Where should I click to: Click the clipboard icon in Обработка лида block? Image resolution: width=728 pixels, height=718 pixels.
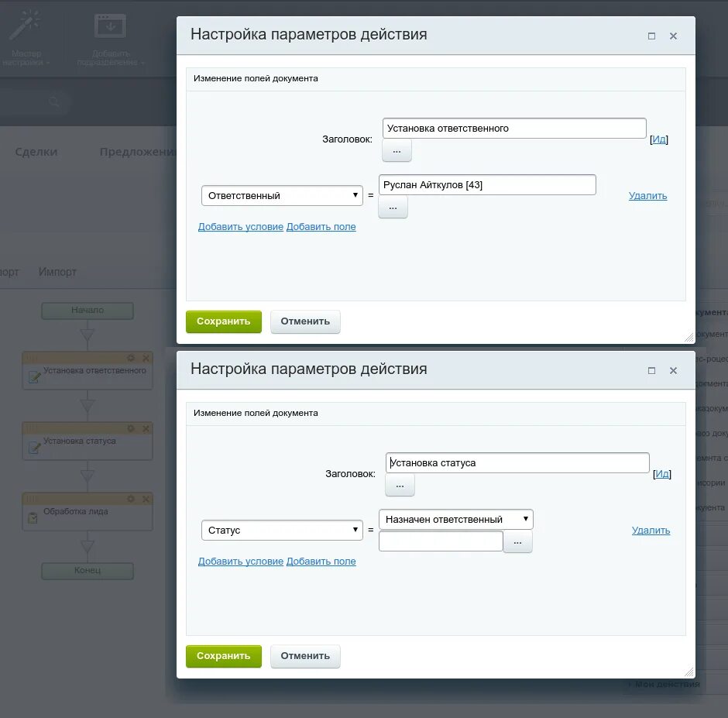click(33, 517)
